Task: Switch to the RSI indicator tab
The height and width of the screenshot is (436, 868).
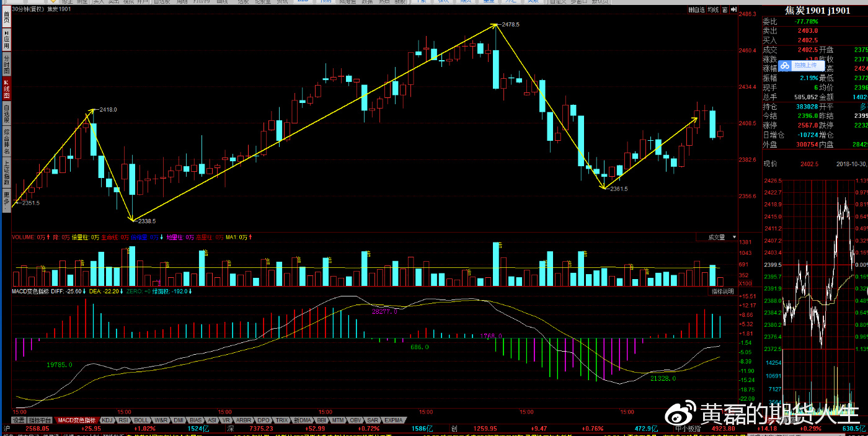Action: click(123, 420)
